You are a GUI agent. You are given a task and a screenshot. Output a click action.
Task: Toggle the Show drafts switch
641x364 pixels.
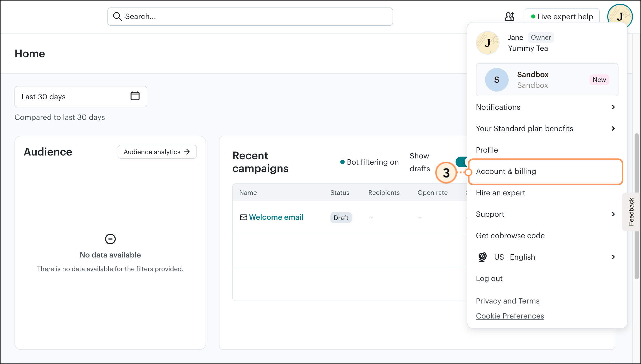click(461, 162)
